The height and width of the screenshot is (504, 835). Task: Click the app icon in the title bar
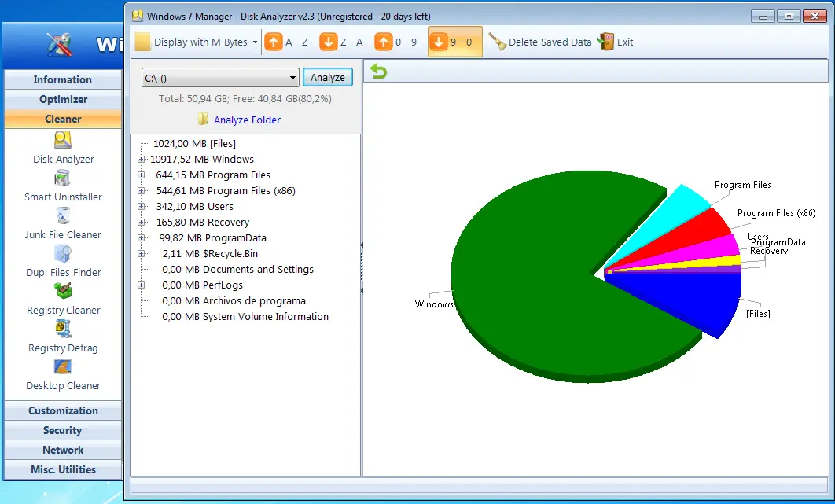pos(138,16)
